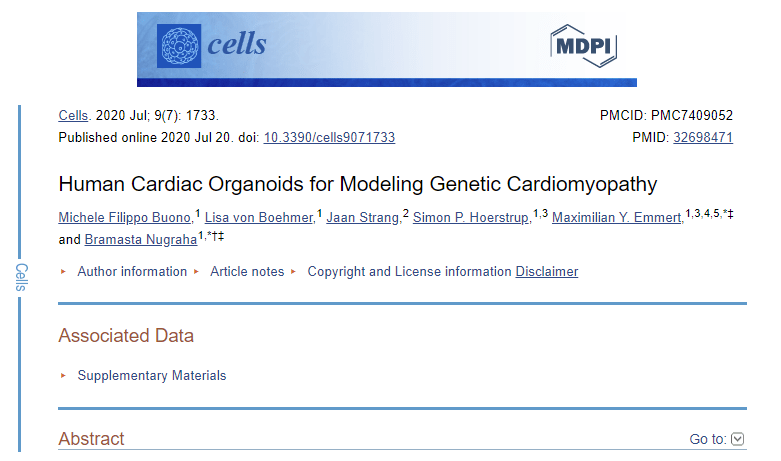The height and width of the screenshot is (461, 781).
Task: Expand Author information section
Action: click(132, 271)
